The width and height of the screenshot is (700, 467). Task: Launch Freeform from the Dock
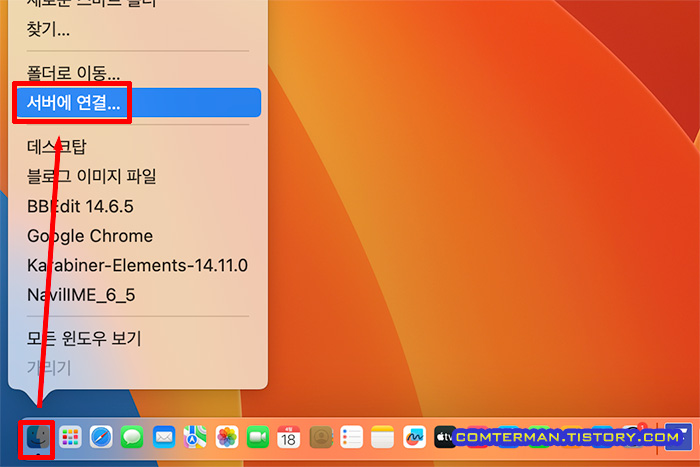414,437
